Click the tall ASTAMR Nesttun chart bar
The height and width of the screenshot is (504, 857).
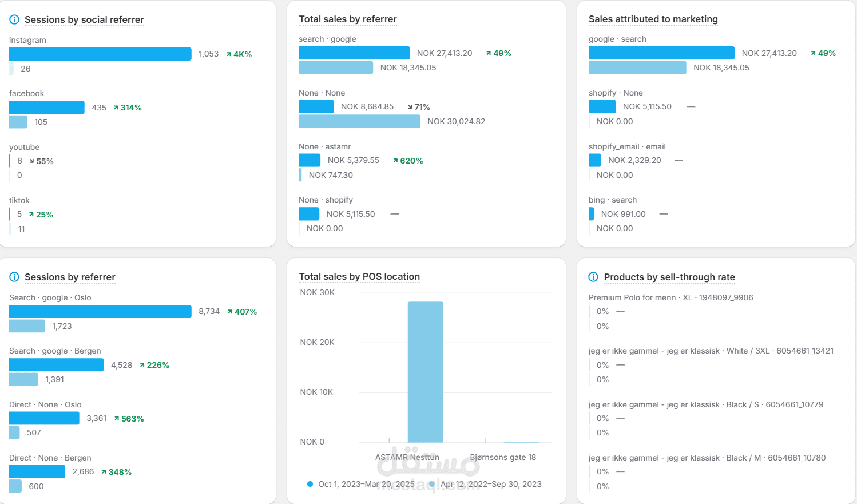(425, 372)
